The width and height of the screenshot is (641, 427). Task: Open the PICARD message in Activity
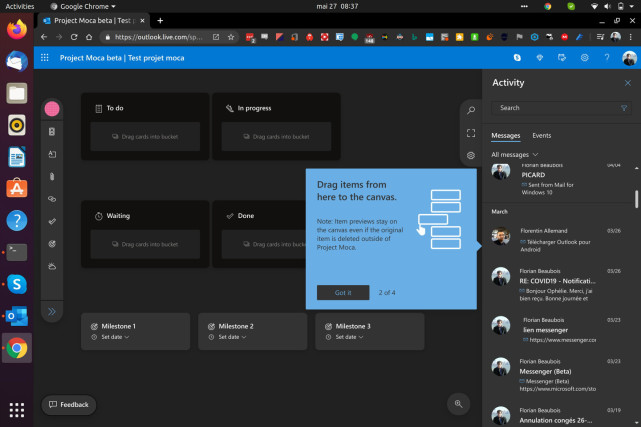click(558, 180)
